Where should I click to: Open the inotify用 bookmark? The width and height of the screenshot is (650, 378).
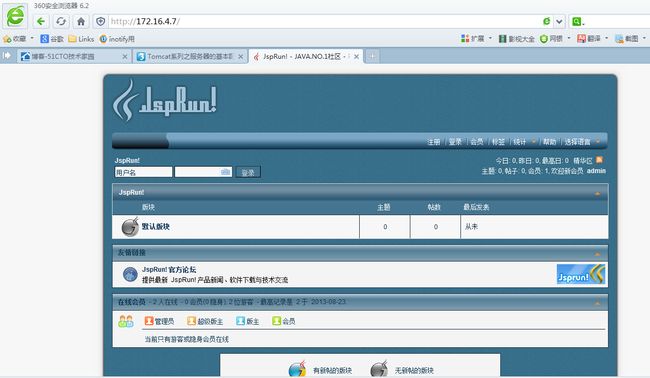pyautogui.click(x=116, y=39)
